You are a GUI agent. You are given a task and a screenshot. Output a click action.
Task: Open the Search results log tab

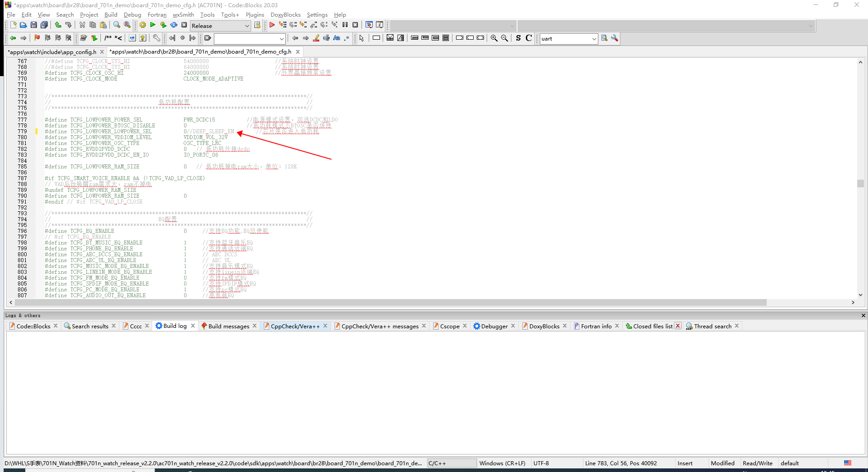coord(90,326)
